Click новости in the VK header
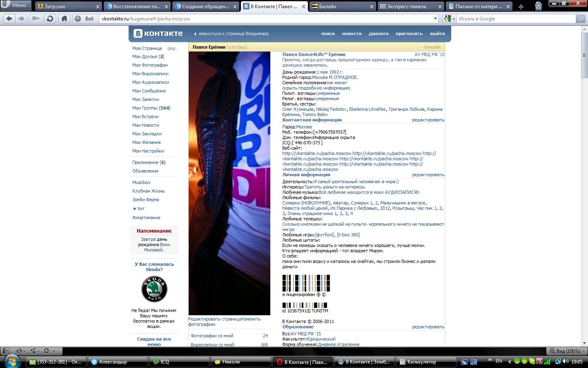Image resolution: width=588 pixels, height=368 pixels. click(x=352, y=34)
